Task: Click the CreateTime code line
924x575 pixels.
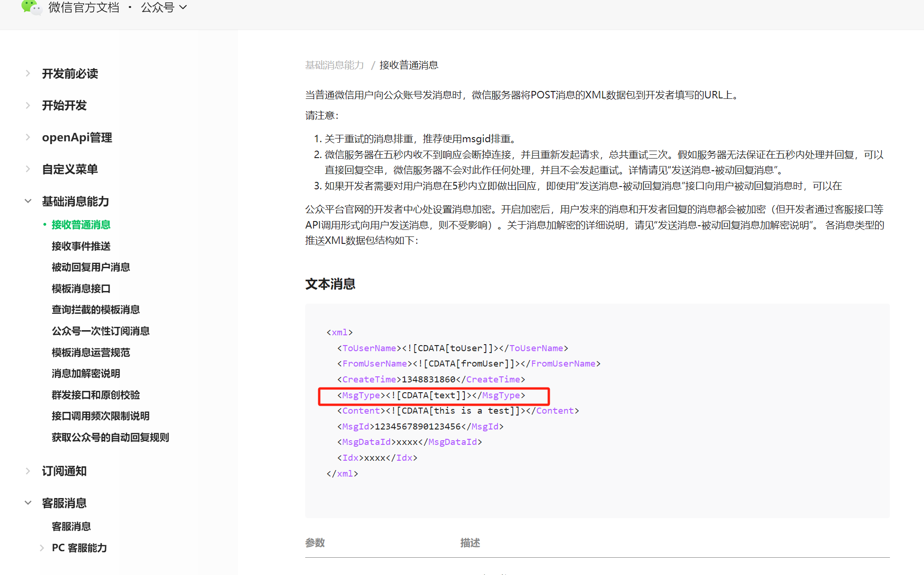Action: point(431,380)
